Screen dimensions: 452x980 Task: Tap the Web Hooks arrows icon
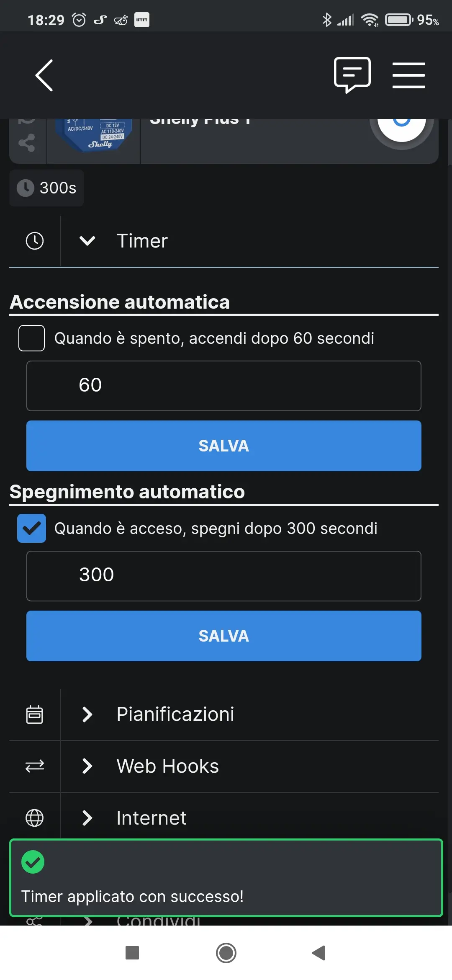click(x=35, y=766)
